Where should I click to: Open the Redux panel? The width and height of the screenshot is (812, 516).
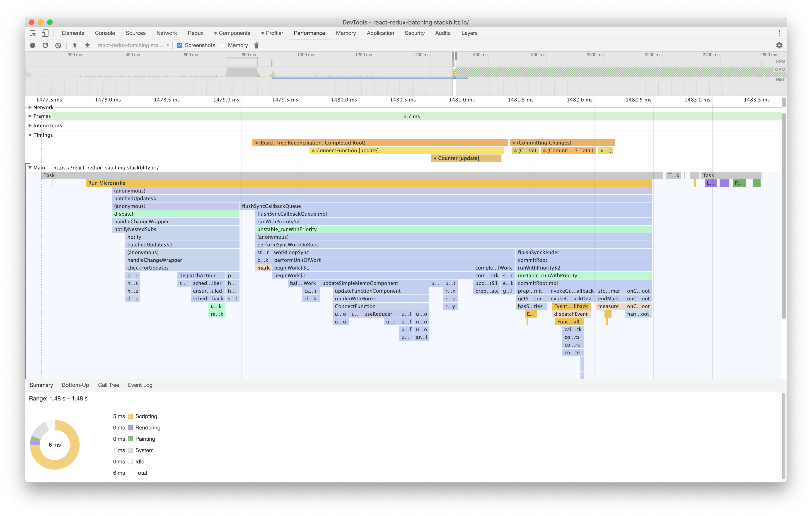click(196, 33)
